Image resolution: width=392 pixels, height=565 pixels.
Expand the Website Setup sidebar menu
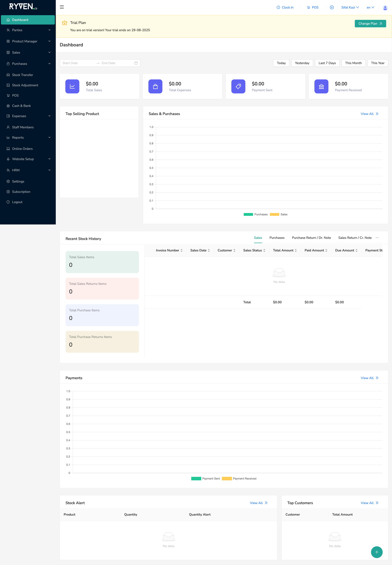[x=28, y=159]
